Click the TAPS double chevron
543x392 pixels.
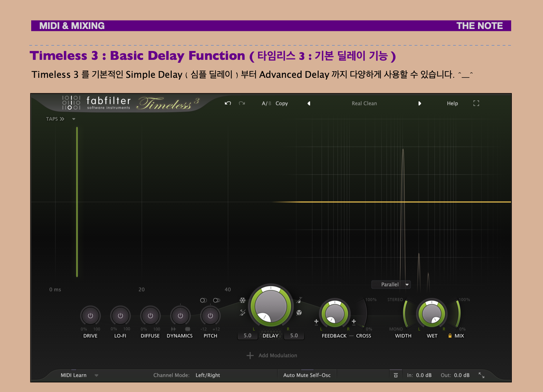point(62,119)
